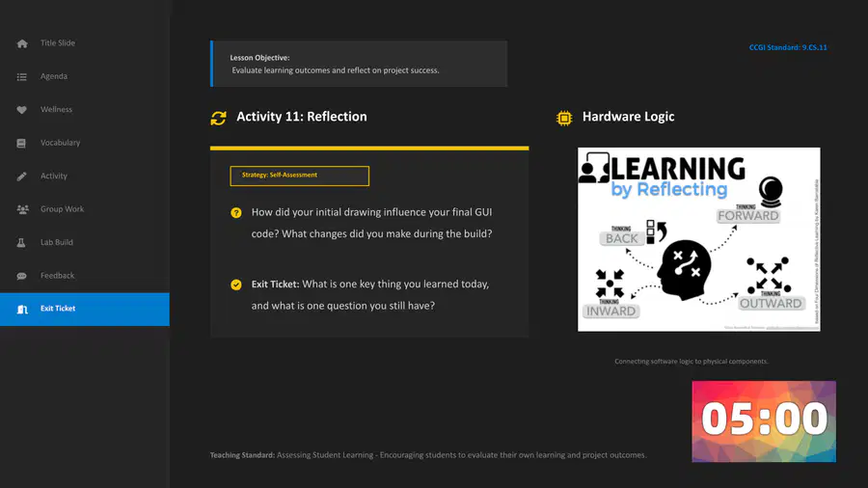Open the Group Work section label

point(62,209)
